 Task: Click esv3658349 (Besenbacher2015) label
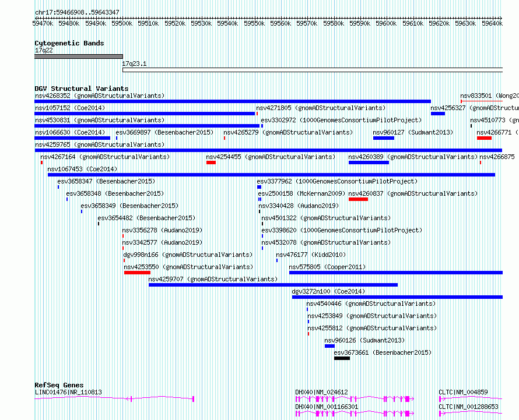(x=129, y=206)
